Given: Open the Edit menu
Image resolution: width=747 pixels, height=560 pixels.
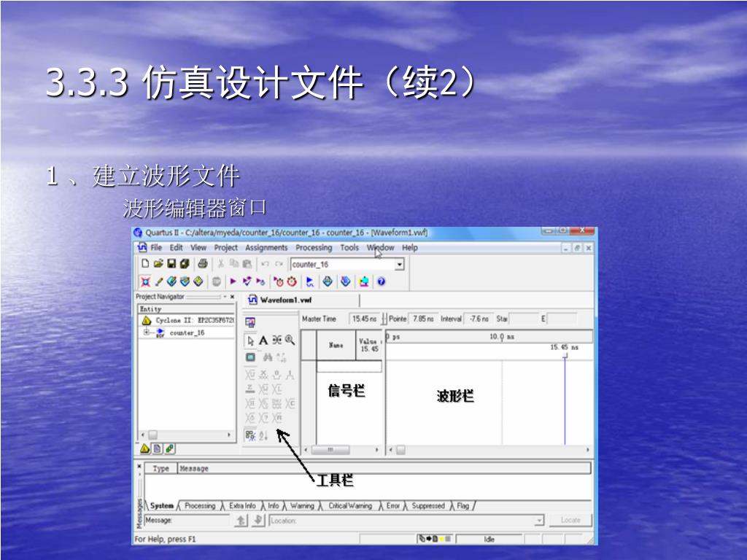Looking at the screenshot, I should pos(177,248).
